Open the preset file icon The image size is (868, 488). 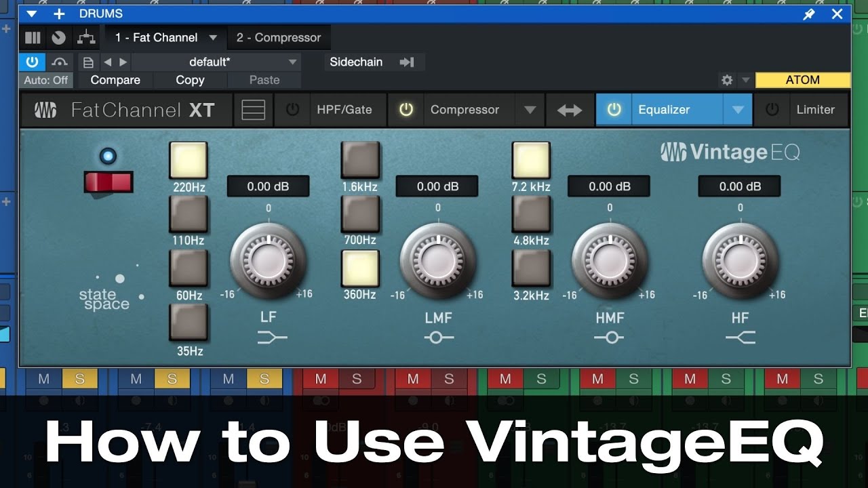point(88,62)
